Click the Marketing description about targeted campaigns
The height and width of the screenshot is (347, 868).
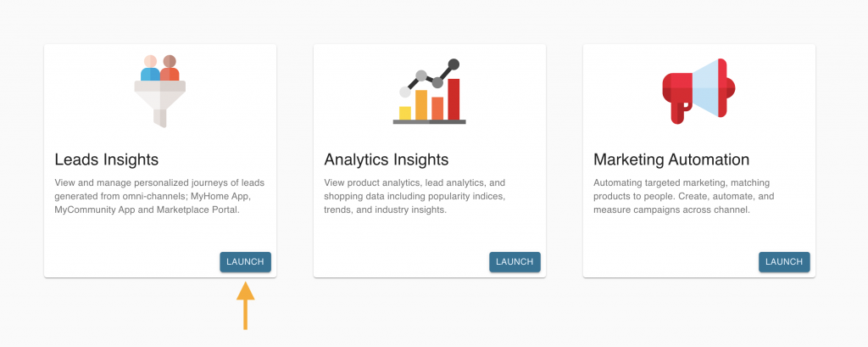pyautogui.click(x=684, y=196)
